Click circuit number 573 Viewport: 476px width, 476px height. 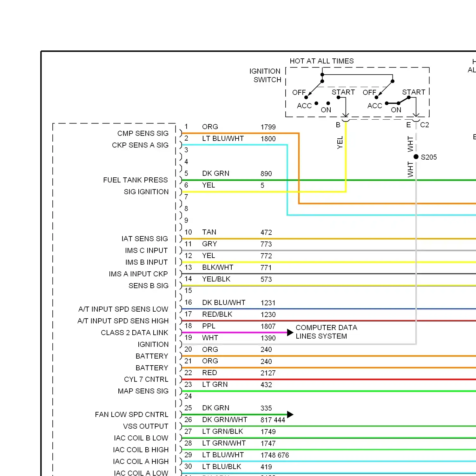(266, 279)
